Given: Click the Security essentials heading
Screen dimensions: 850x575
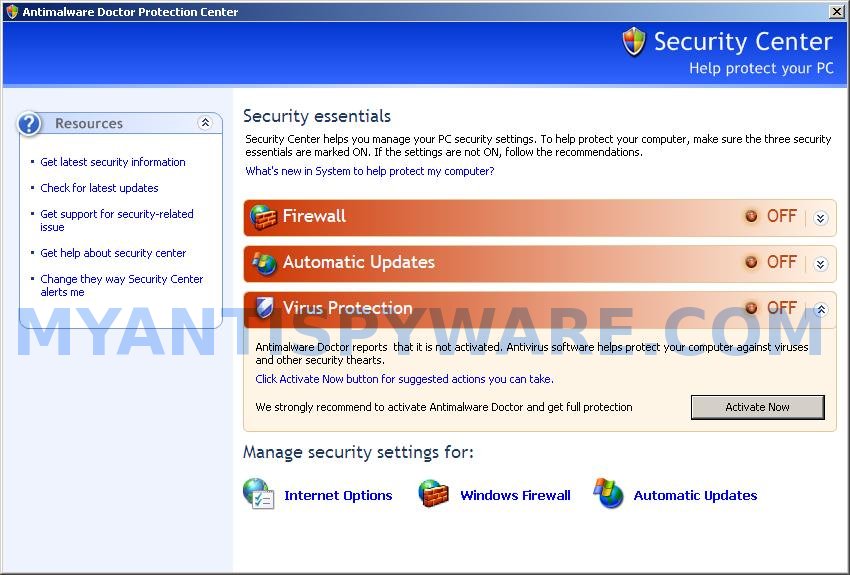Looking at the screenshot, I should (x=317, y=116).
